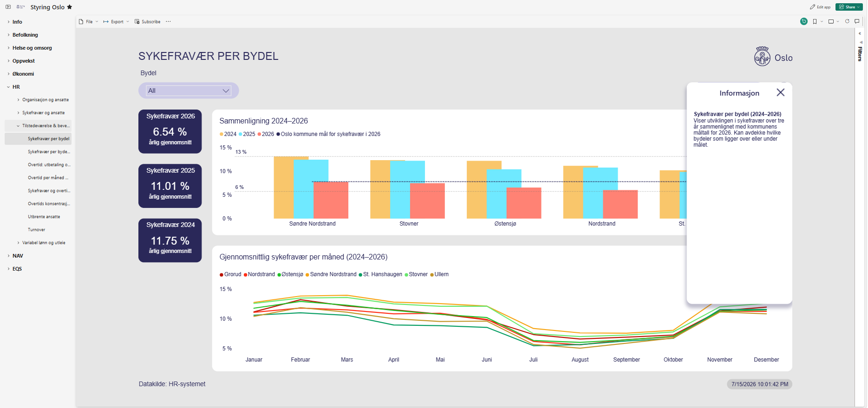Click the filter funnel icon in Filters pane
868x408 pixels.
click(x=861, y=42)
